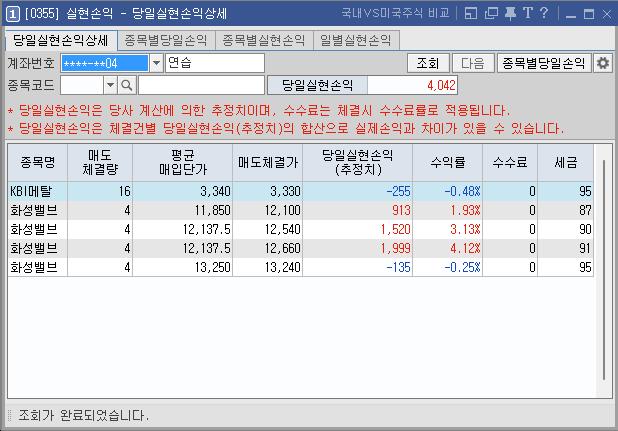
Task: Maximize the 실현손익 window
Action: tap(589, 15)
